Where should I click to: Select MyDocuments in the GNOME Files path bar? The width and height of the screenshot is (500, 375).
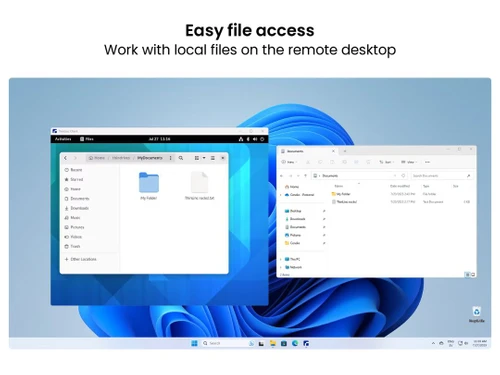coord(150,158)
